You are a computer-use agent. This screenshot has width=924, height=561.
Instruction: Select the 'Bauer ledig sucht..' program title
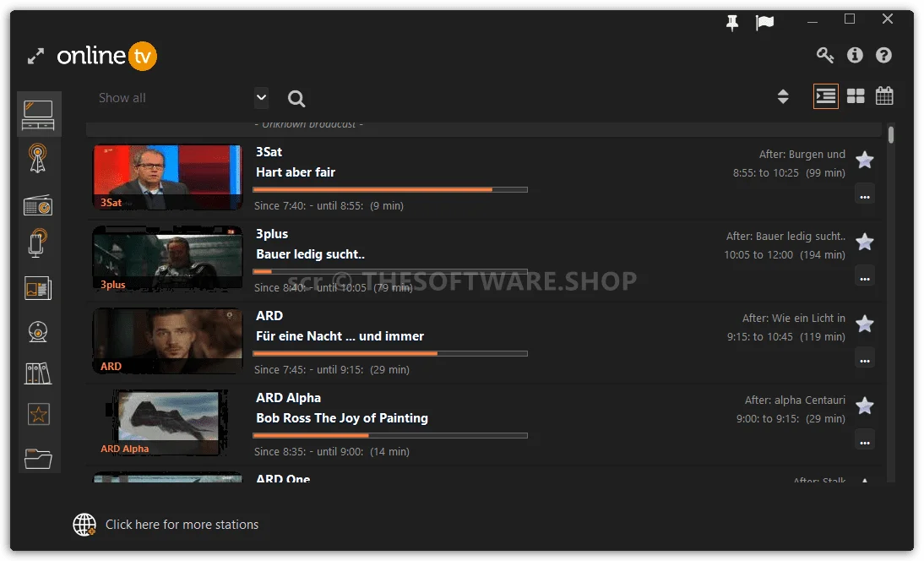(311, 254)
